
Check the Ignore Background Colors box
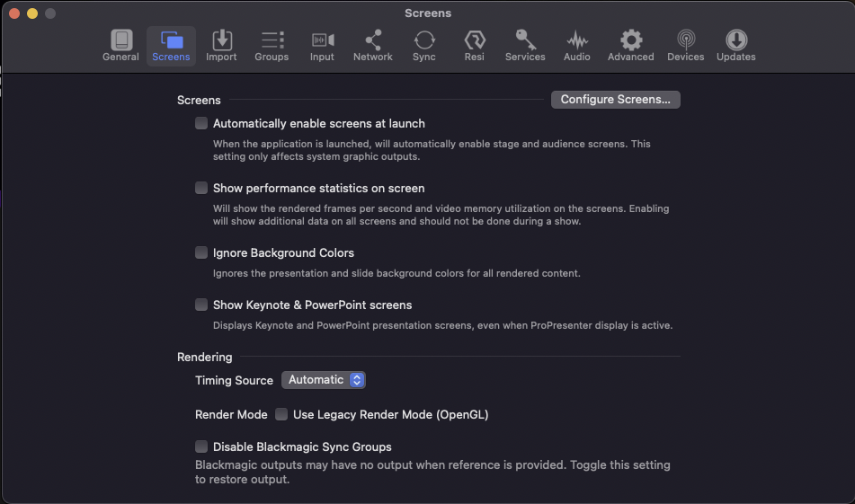(201, 252)
